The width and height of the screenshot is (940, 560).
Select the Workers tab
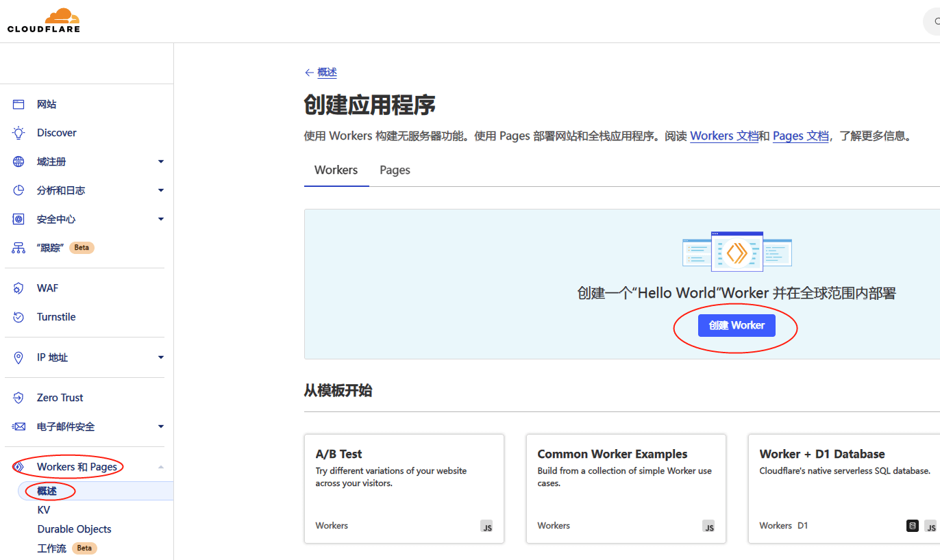click(336, 170)
